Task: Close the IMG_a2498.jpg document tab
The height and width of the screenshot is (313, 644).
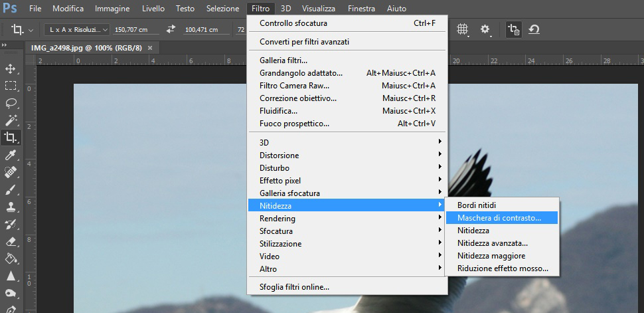Action: click(x=150, y=48)
